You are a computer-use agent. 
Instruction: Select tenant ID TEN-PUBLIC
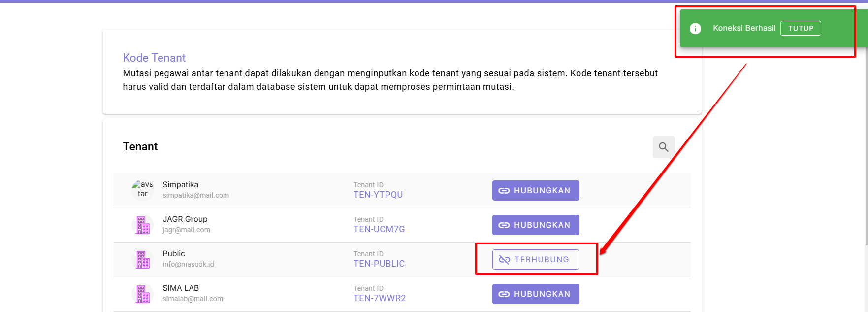tap(379, 264)
